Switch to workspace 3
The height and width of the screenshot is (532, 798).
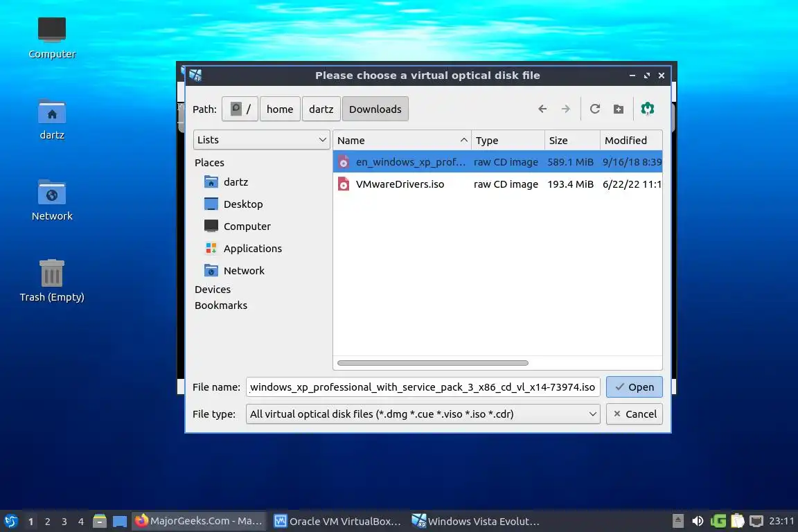click(x=64, y=522)
